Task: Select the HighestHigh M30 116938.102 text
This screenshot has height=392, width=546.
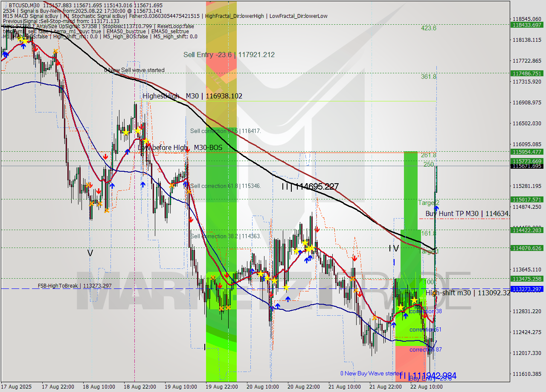Action: point(192,96)
